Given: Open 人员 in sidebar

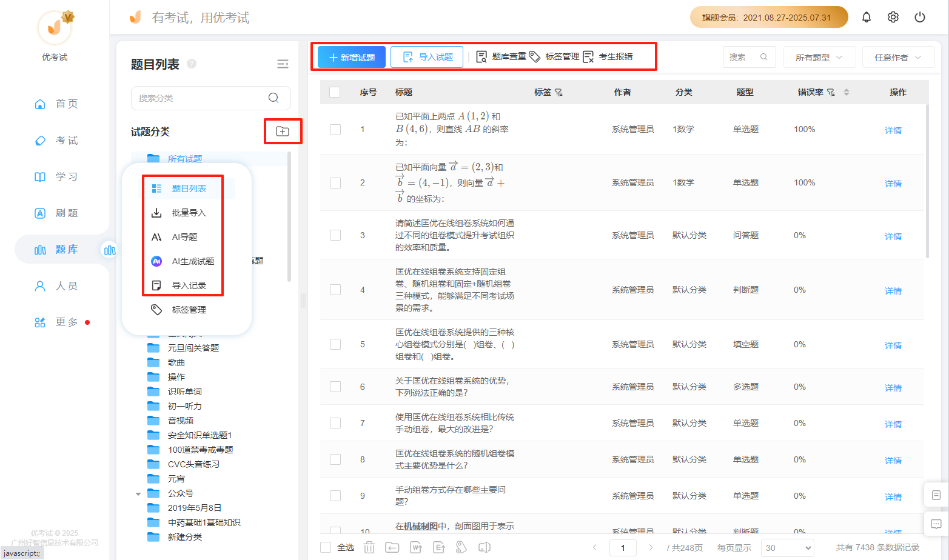Looking at the screenshot, I should coord(56,285).
